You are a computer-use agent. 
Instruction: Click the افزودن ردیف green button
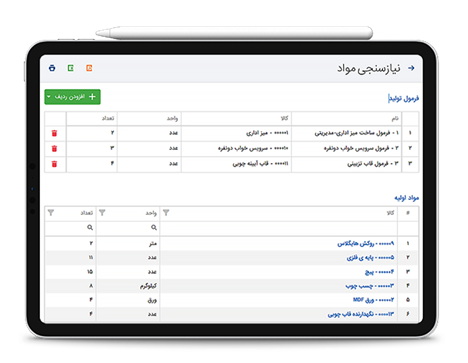tap(72, 97)
